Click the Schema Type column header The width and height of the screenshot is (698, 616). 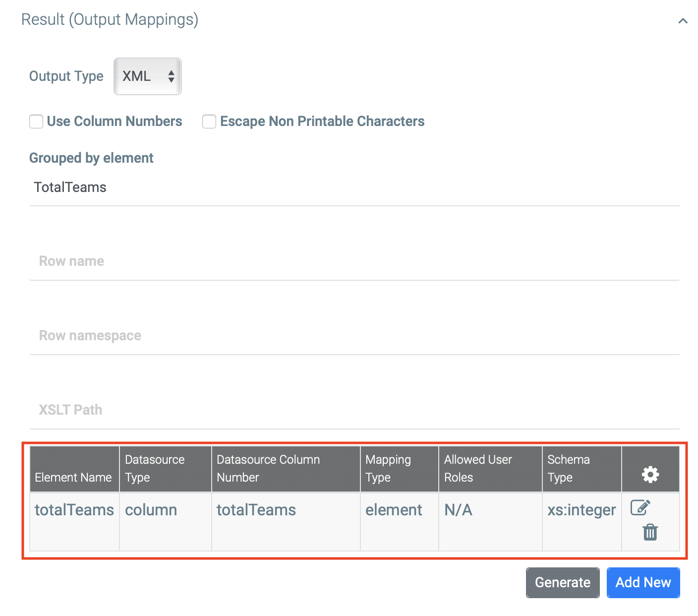pyautogui.click(x=582, y=469)
